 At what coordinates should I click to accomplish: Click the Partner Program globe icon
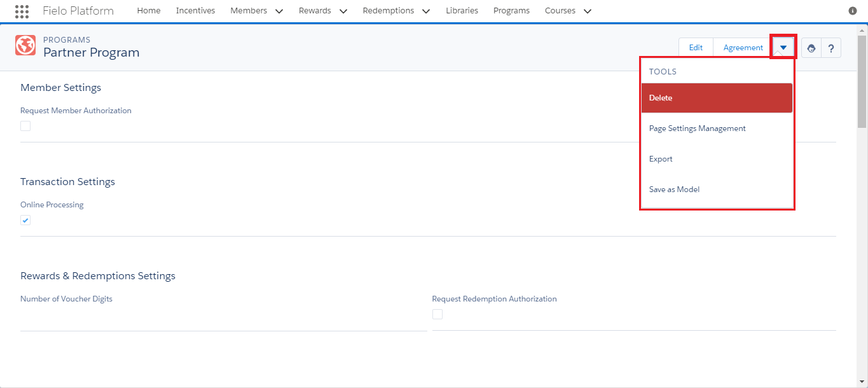pyautogui.click(x=25, y=46)
